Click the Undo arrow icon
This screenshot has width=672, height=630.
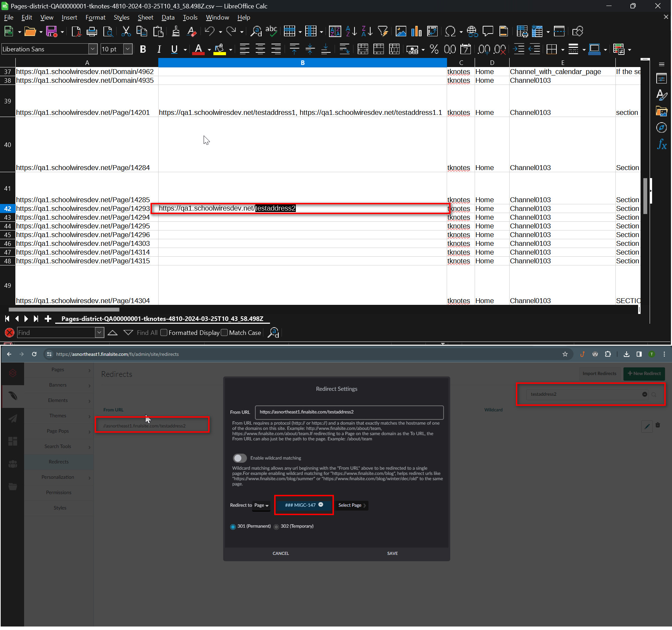tap(210, 31)
